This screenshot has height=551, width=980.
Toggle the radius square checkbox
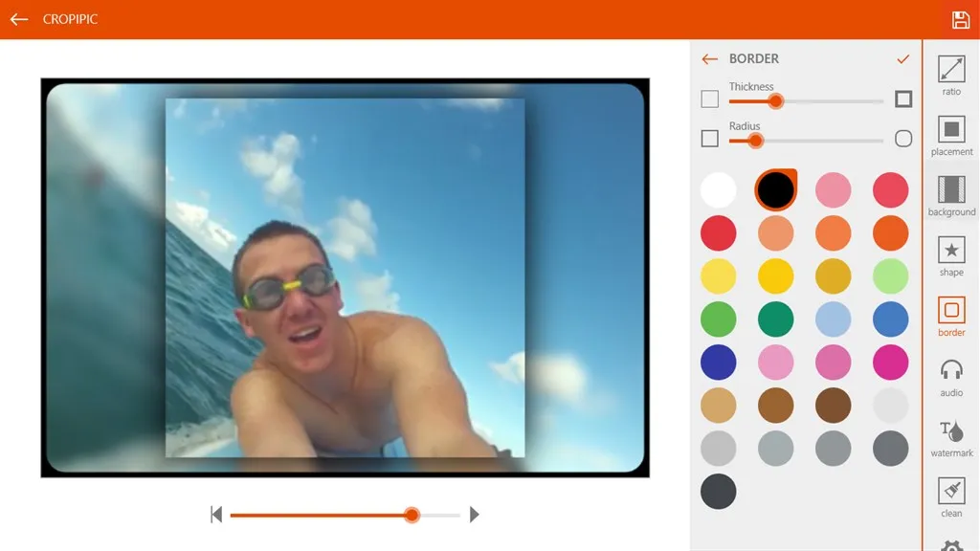pos(709,139)
